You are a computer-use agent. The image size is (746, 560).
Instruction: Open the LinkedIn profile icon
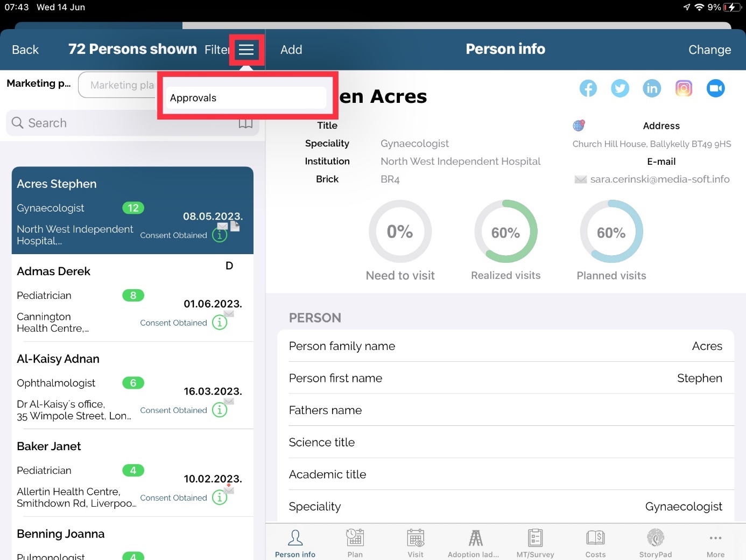pos(651,88)
